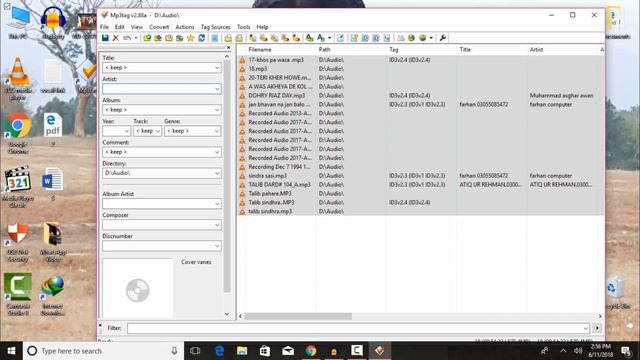640x360 pixels.
Task: Expand the Discnumber field dropdown
Action: click(x=217, y=246)
